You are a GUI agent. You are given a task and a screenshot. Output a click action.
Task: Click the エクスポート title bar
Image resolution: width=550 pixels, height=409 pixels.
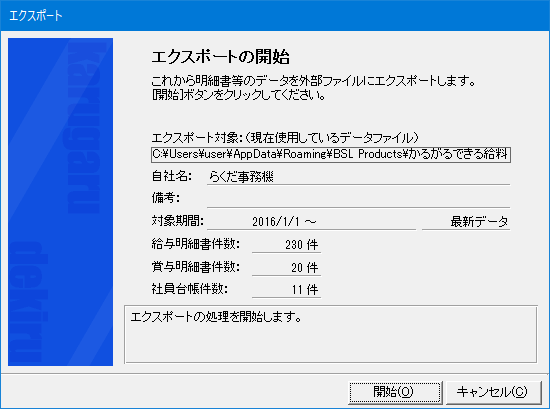275,15
